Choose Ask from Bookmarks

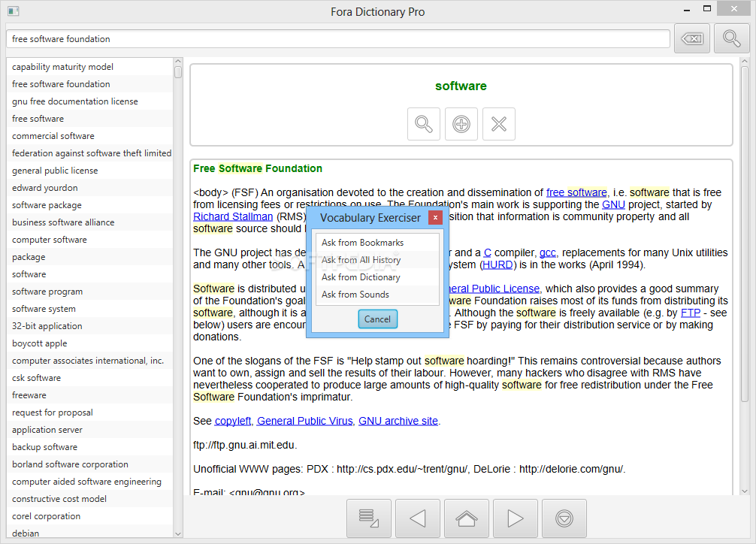(377, 243)
